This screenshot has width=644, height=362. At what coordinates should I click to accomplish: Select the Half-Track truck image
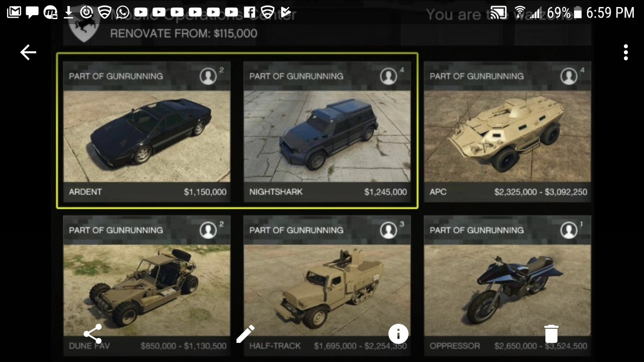point(327,290)
